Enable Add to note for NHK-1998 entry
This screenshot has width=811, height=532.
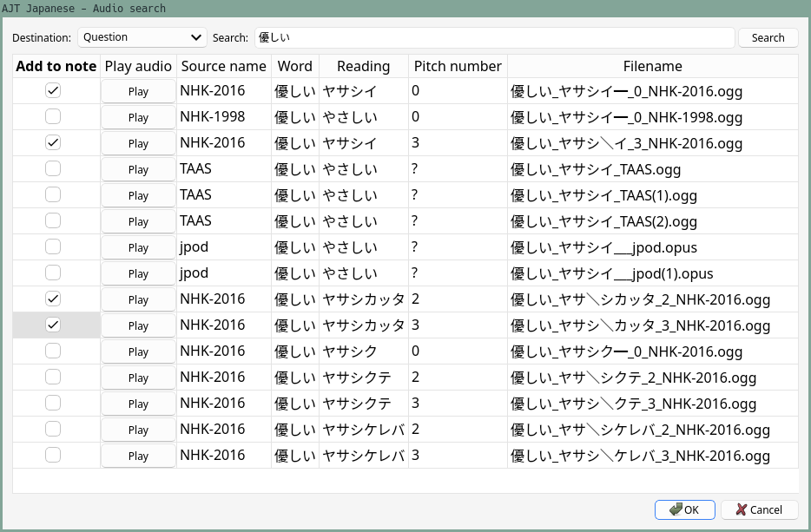tap(53, 115)
